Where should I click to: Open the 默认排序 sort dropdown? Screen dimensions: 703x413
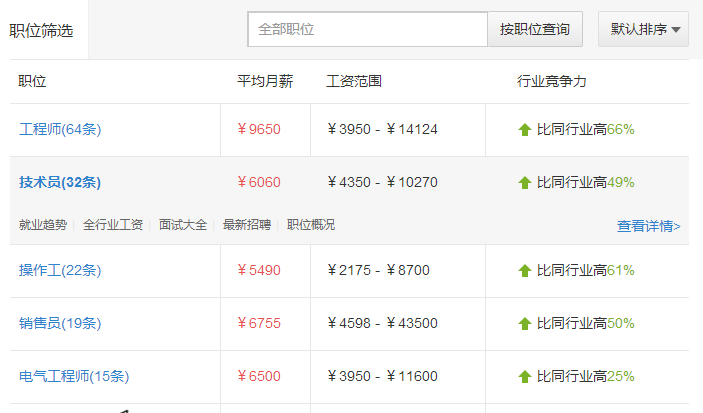(643, 29)
